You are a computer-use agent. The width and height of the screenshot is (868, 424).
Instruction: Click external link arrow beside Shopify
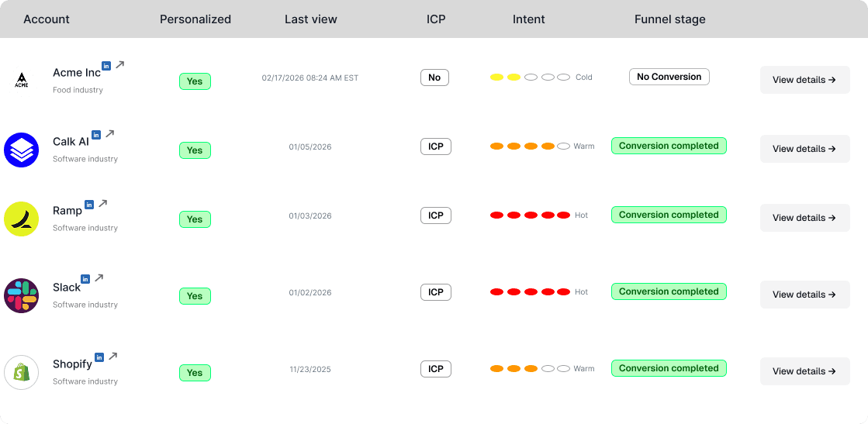tap(113, 357)
